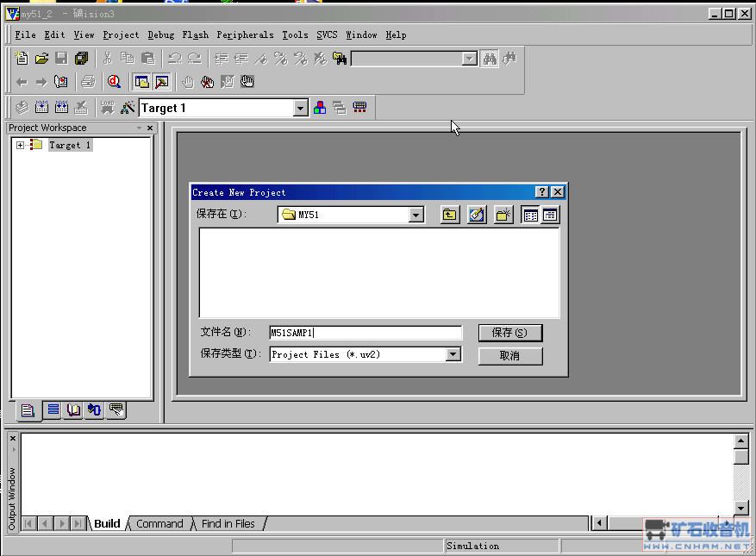Select the Target 1 tree item
756x556 pixels.
70,145
